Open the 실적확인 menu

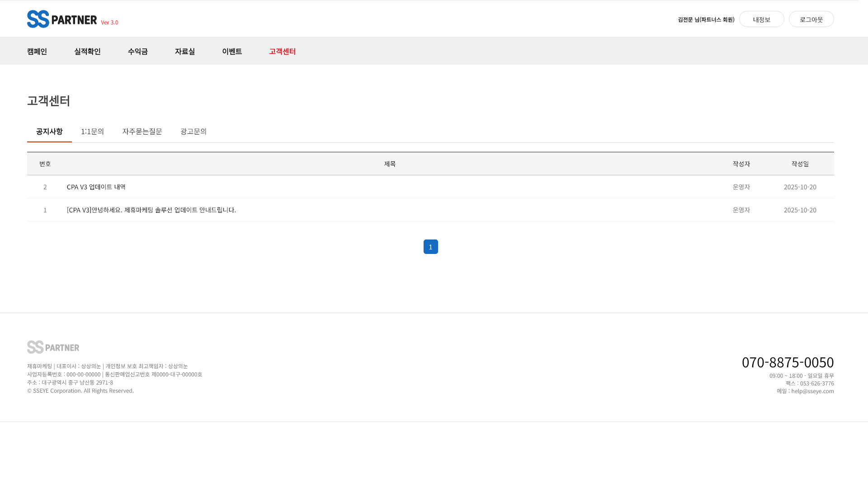pyautogui.click(x=87, y=52)
